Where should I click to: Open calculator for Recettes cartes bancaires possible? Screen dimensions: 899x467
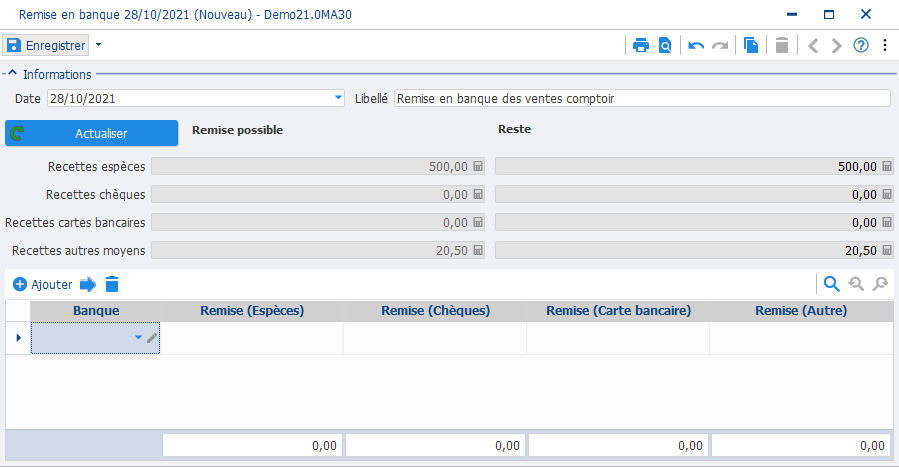(478, 222)
